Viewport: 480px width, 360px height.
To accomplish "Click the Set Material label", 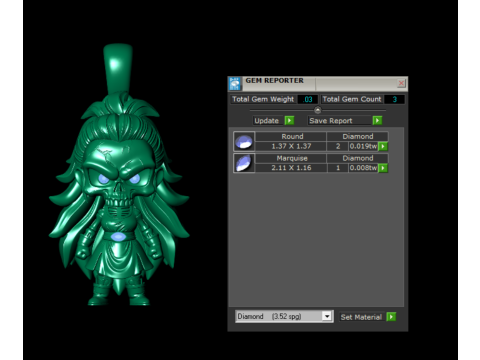I will pos(361,317).
